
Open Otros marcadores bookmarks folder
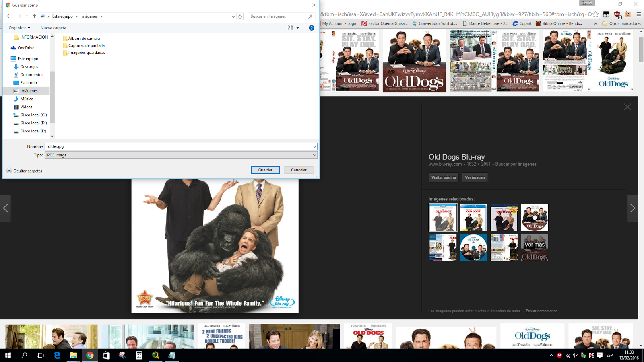(x=621, y=23)
